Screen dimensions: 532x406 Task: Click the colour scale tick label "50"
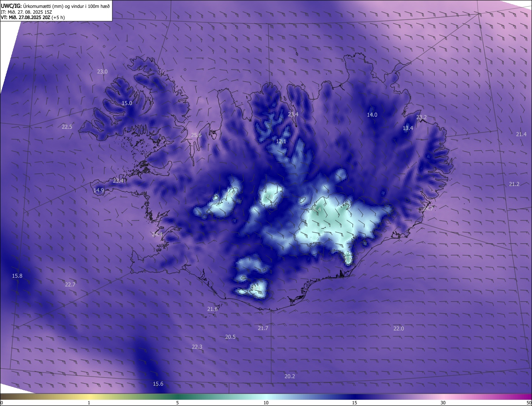tap(529, 403)
